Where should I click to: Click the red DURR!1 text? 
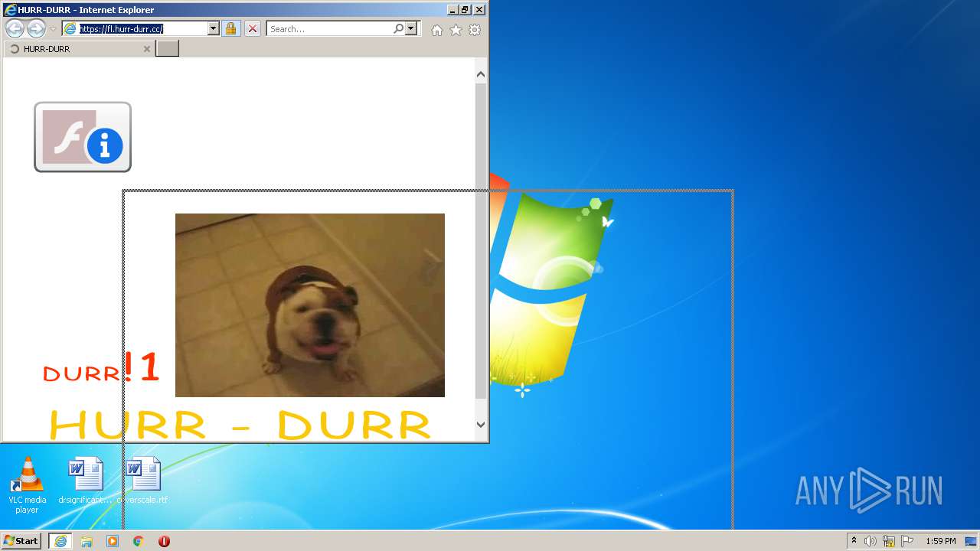point(101,368)
